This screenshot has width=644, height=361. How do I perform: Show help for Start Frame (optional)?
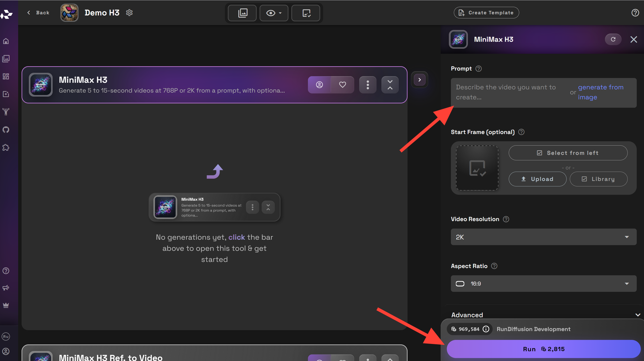(521, 132)
